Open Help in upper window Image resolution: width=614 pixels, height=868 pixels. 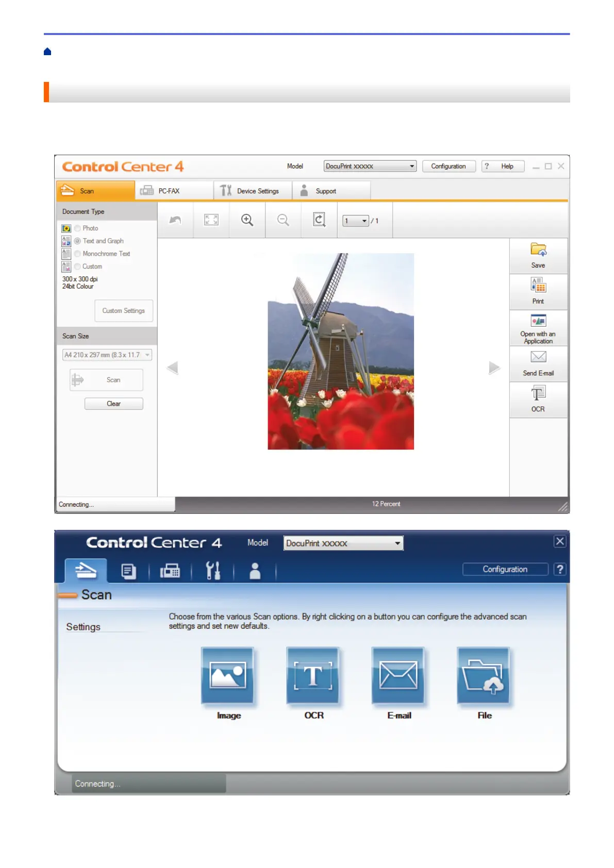tap(503, 166)
